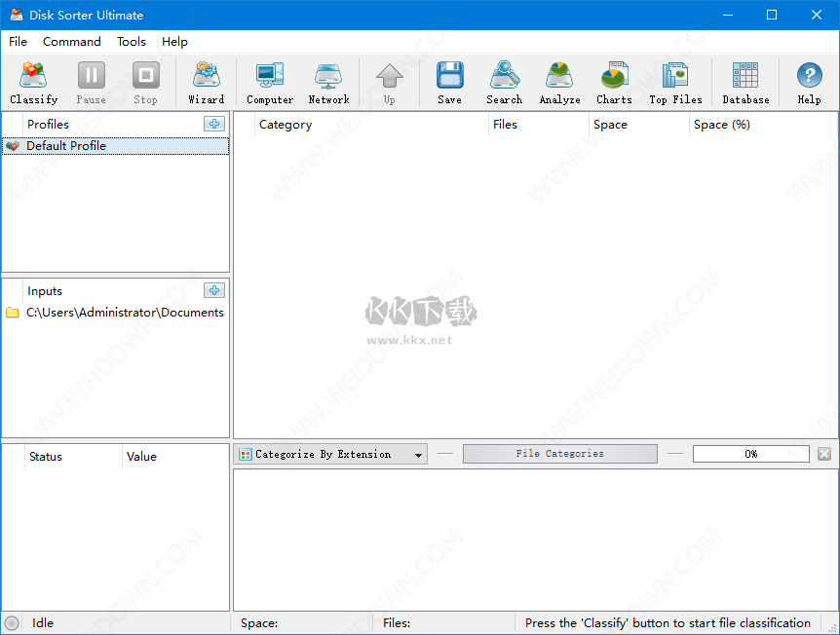
Task: Add a new profile
Action: pos(213,124)
